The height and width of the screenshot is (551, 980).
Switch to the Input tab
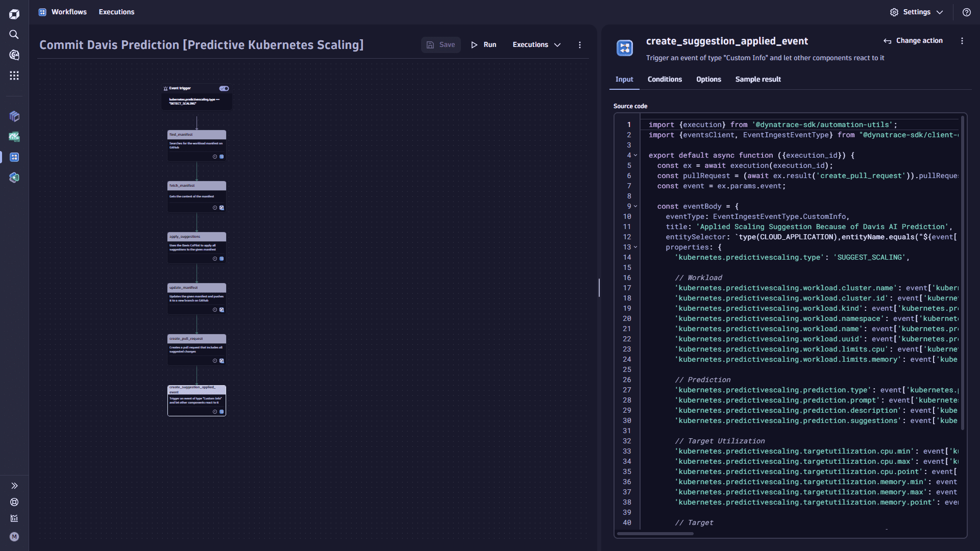click(x=624, y=79)
